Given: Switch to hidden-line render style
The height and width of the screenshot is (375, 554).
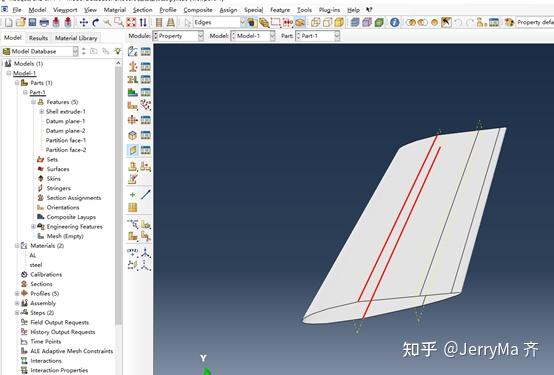Looking at the screenshot, I should tap(327, 23).
